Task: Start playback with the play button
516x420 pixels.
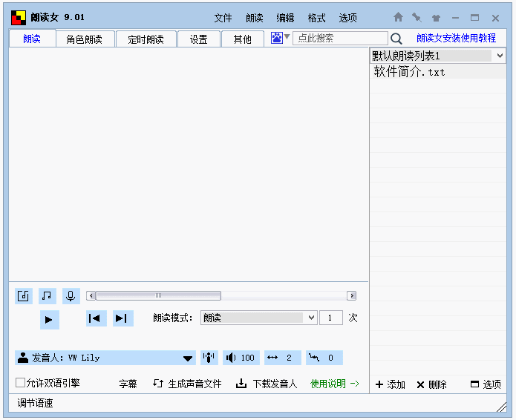Action: click(49, 319)
